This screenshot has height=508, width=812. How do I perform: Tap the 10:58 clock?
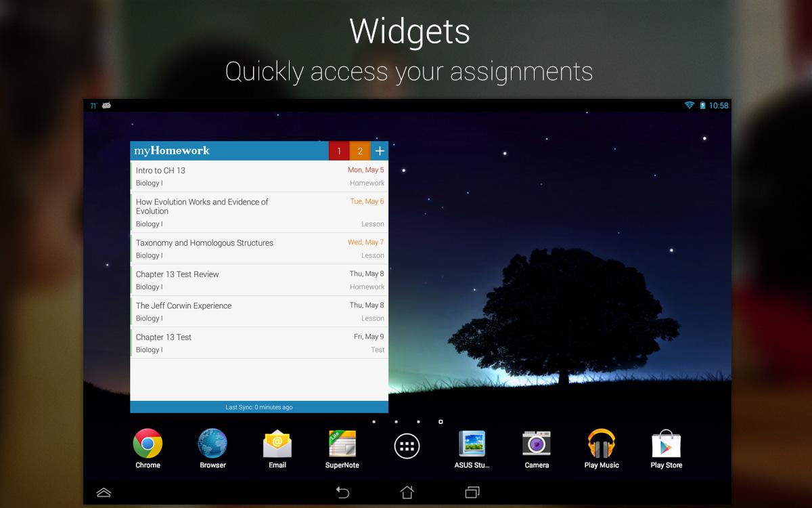coord(719,106)
